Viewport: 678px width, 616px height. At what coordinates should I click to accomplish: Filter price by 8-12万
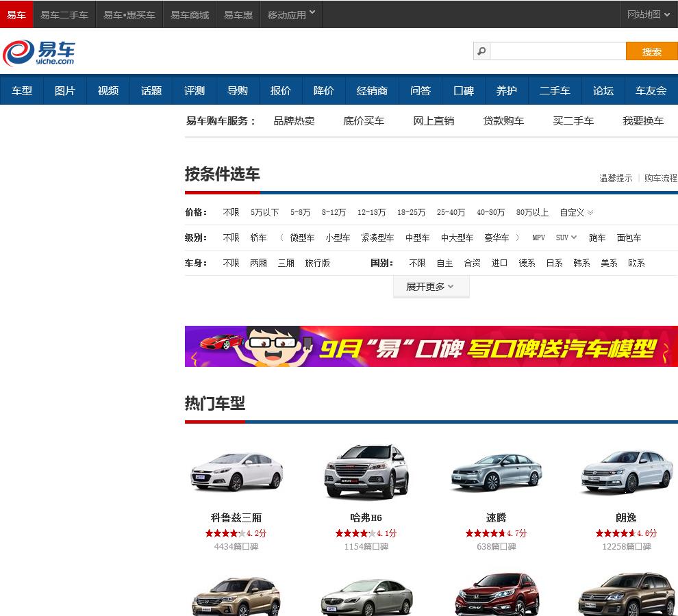point(334,212)
